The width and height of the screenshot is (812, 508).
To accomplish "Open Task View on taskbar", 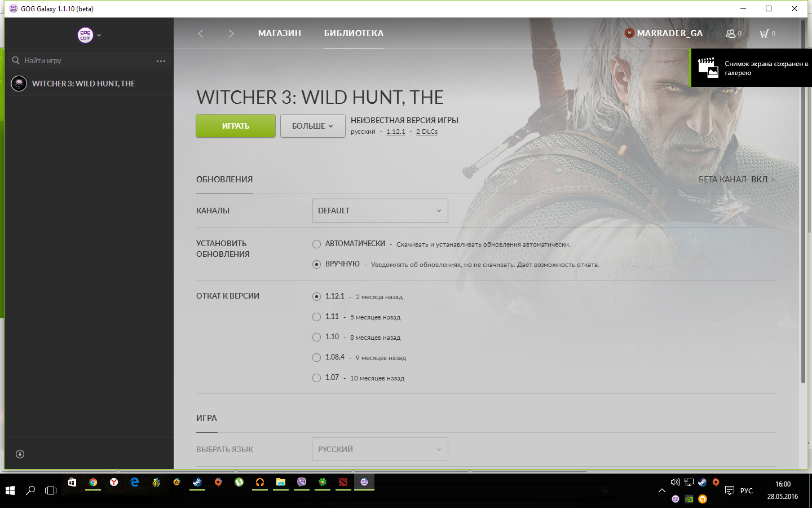I will (51, 491).
